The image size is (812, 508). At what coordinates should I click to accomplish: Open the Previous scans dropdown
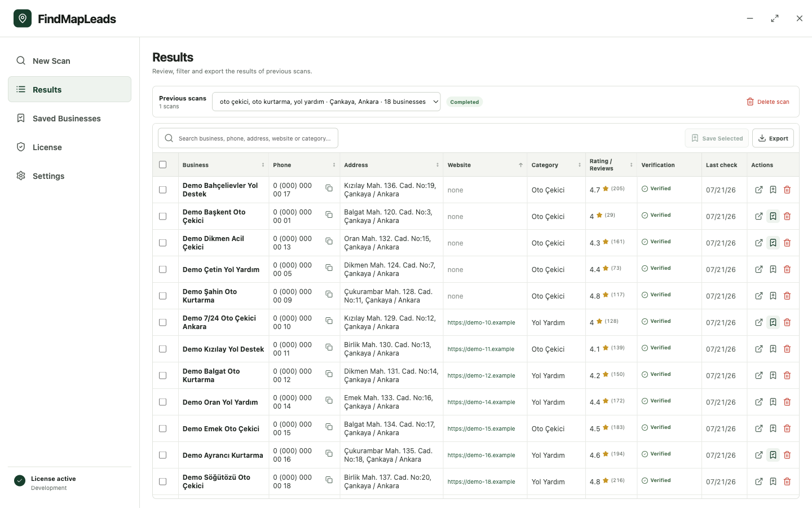pos(326,102)
